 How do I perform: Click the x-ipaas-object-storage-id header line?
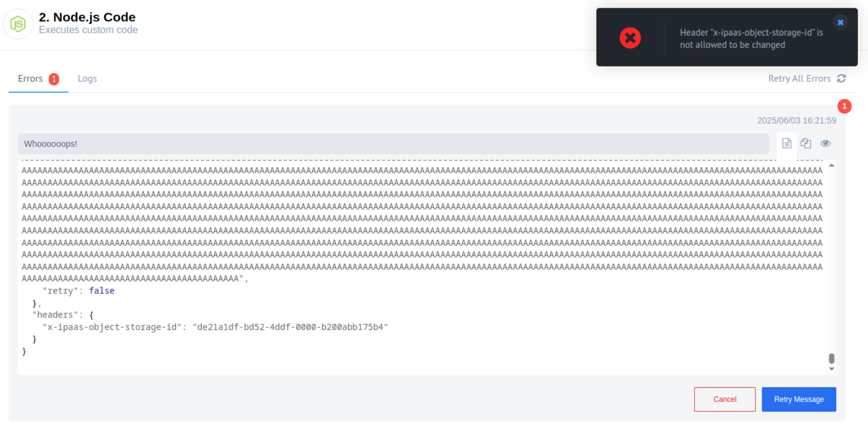pos(215,327)
